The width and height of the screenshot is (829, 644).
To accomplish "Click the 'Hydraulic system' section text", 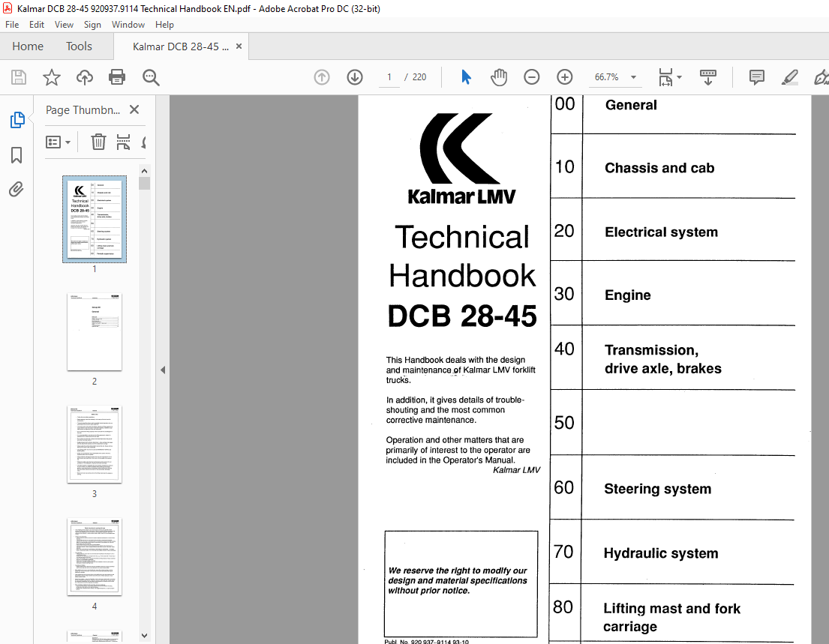I will [661, 554].
